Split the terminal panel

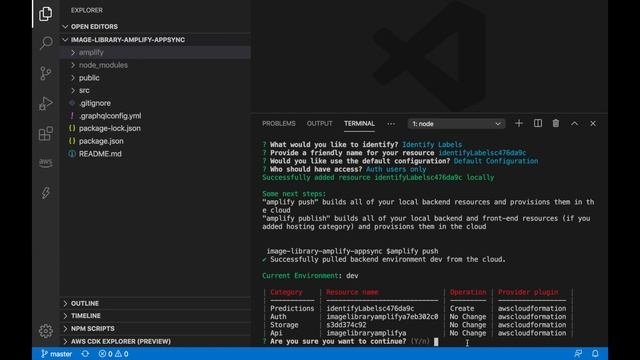(538, 123)
